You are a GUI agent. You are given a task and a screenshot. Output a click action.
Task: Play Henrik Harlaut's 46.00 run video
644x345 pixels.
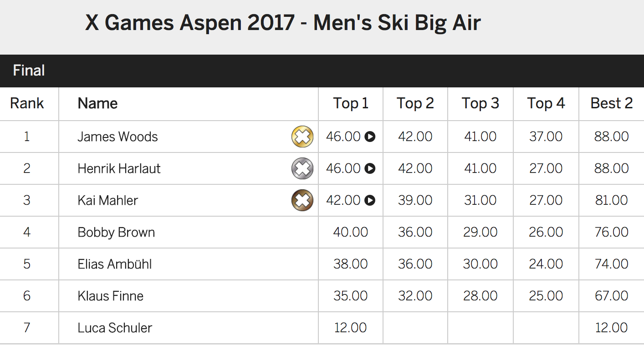(x=370, y=168)
